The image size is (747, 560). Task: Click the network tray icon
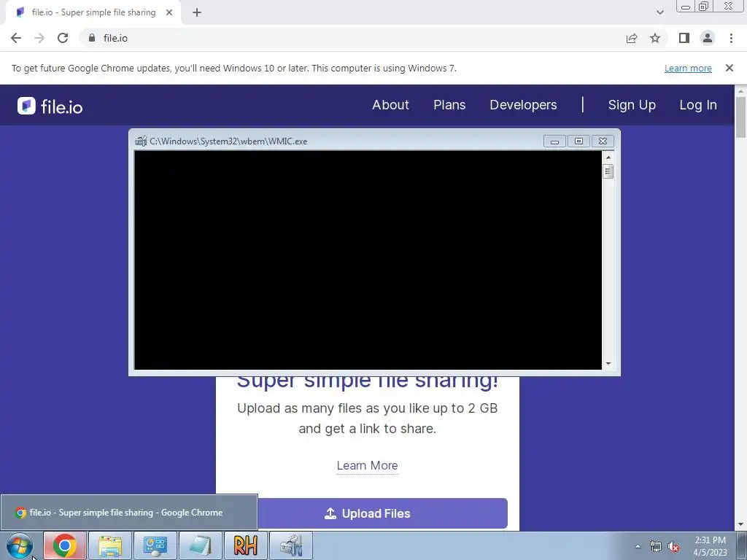[x=656, y=546]
